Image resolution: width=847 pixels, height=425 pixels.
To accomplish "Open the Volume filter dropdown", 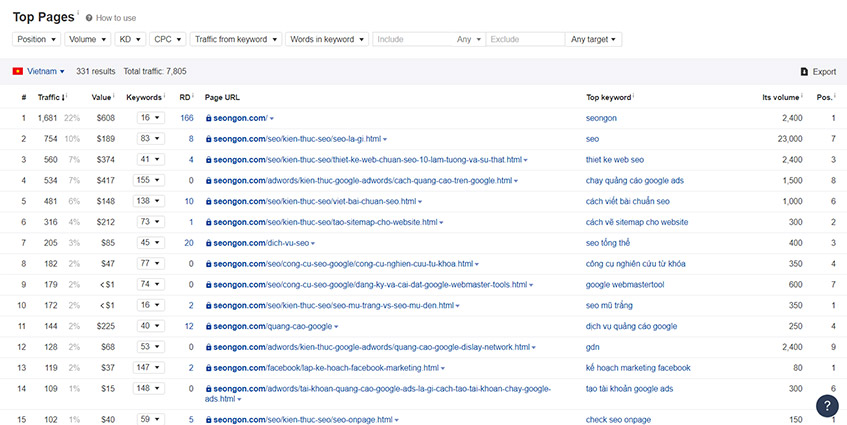I will click(88, 39).
